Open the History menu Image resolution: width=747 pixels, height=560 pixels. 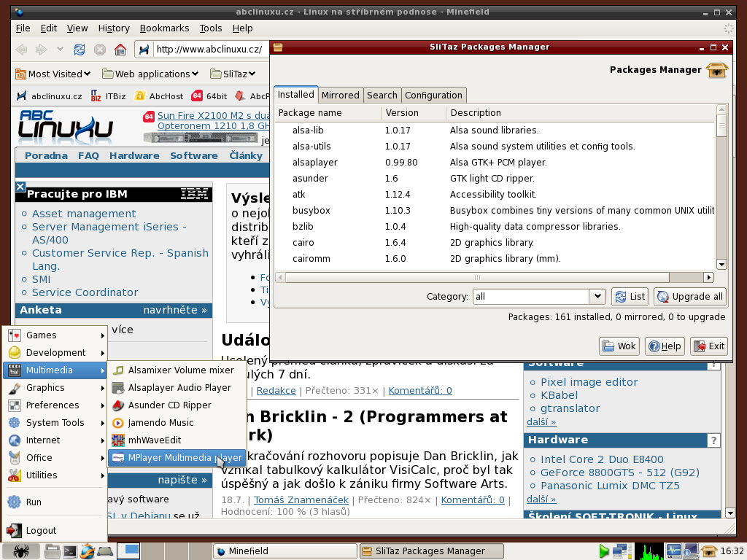114,28
